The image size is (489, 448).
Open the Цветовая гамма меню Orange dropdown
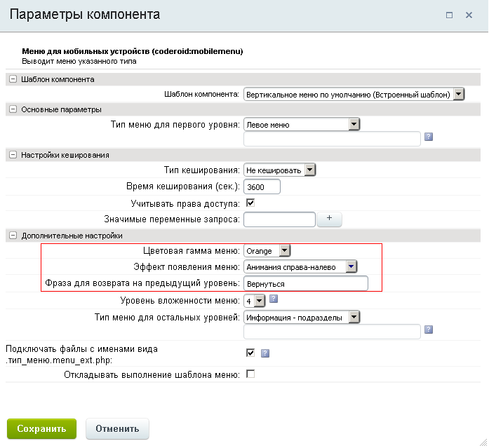[x=267, y=250]
